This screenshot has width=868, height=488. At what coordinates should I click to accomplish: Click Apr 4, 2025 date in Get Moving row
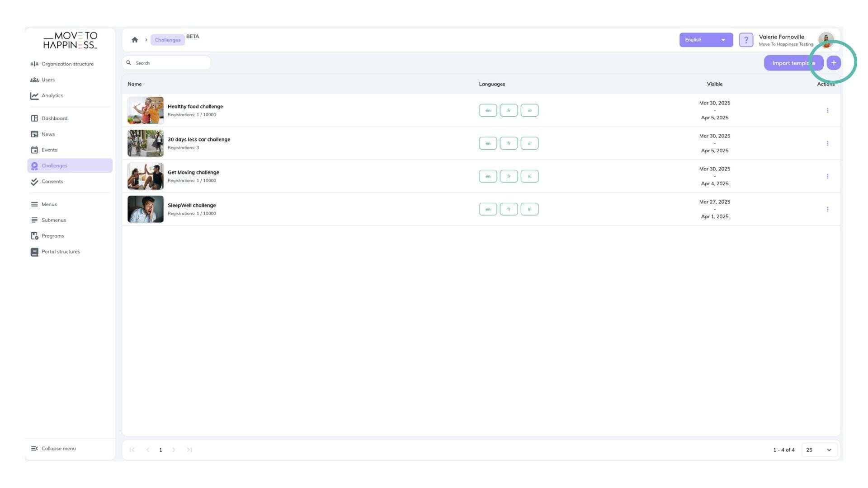715,183
